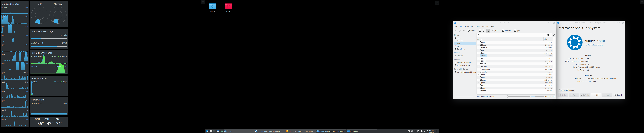644x133 pixels.
Task: Select Desktop in the Places panel
Action: pos(465,41)
